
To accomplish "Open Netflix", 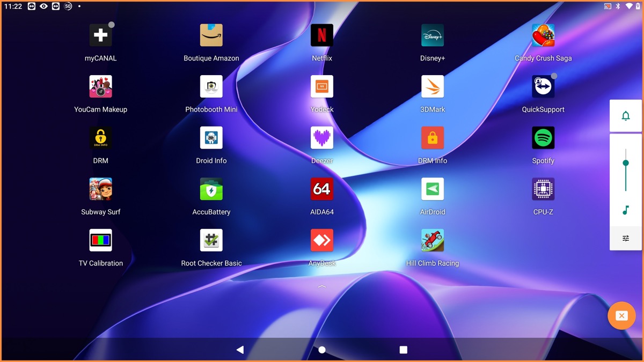I will pos(322,35).
